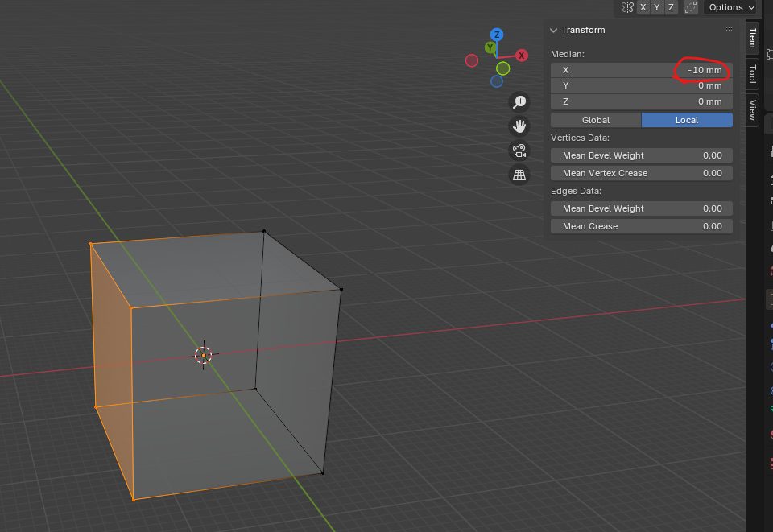
Task: Click the Transform panel drag grip
Action: [x=730, y=30]
